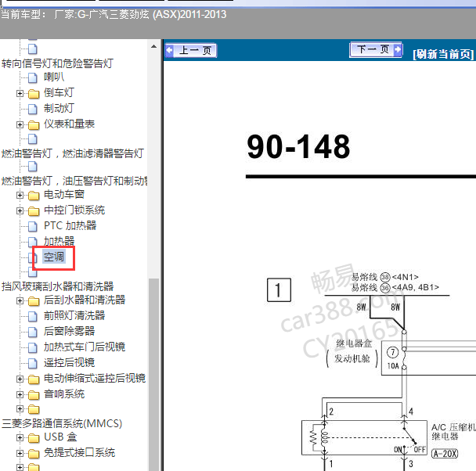Viewport: 476px width, 471px height.
Task: Expand the USB 盒 folder node
Action: pos(20,437)
